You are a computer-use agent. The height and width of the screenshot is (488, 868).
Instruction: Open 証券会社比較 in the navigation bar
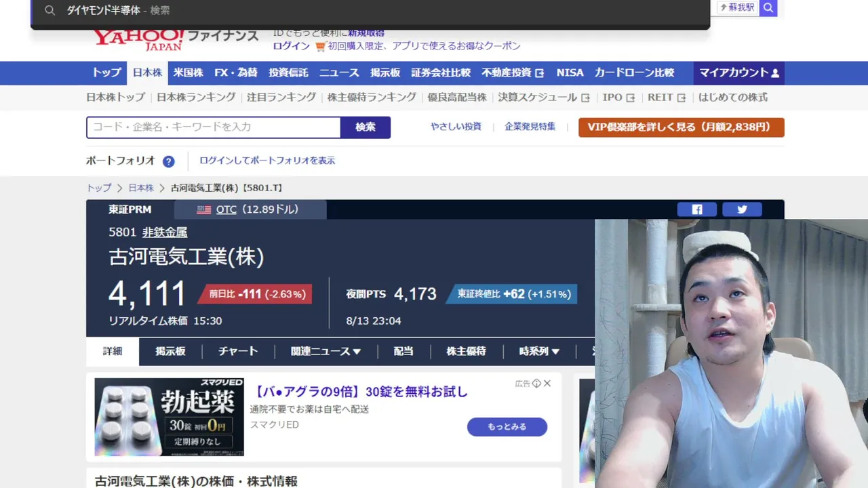(441, 73)
